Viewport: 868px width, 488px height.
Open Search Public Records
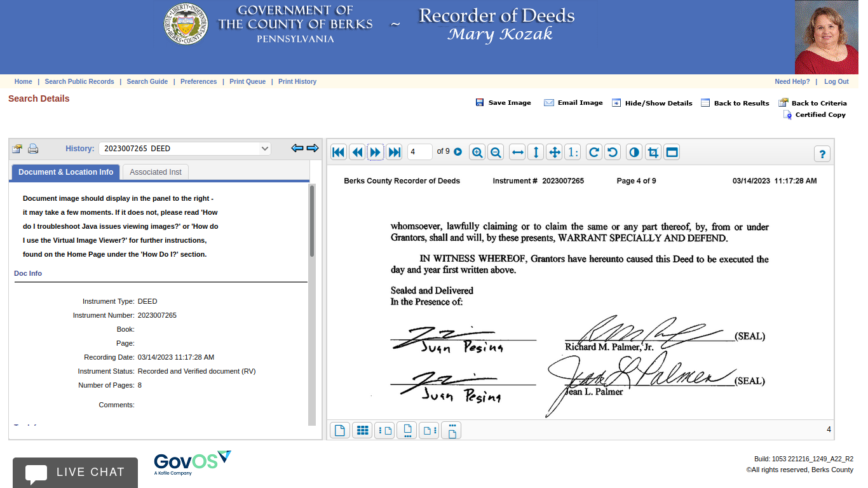79,81
